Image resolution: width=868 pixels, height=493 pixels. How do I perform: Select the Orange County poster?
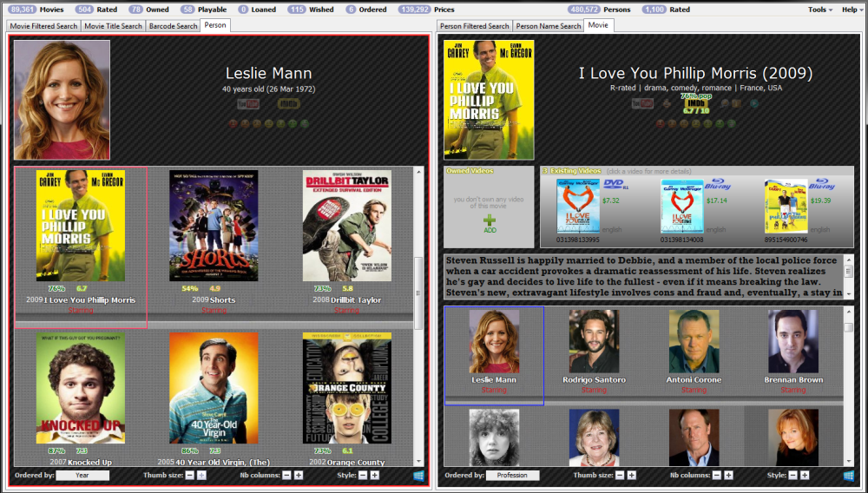point(347,388)
